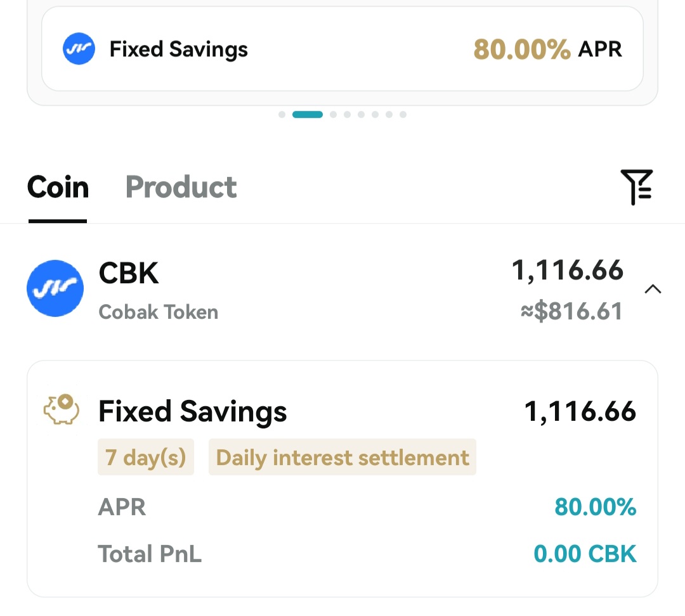685x616 pixels.
Task: Select the active carousel indicator dot
Action: click(308, 115)
